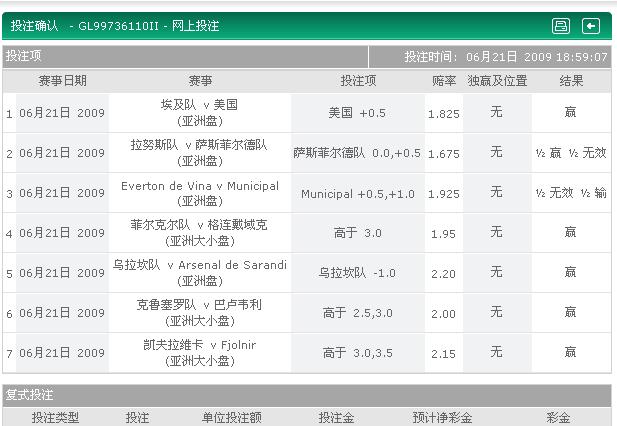Select the 菲尔克尔队 v 格连戴域克 match

pos(200,233)
